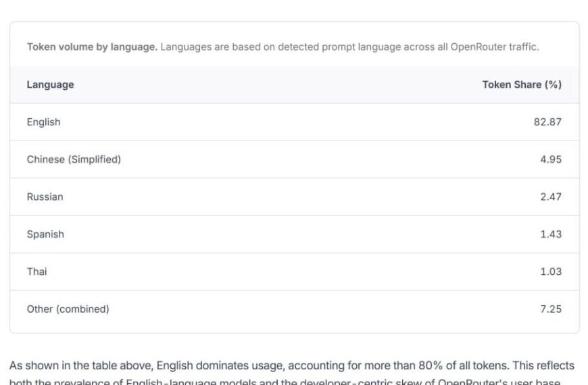Image resolution: width=588 pixels, height=385 pixels.
Task: Select the "Token Share (%)" column header
Action: click(521, 84)
